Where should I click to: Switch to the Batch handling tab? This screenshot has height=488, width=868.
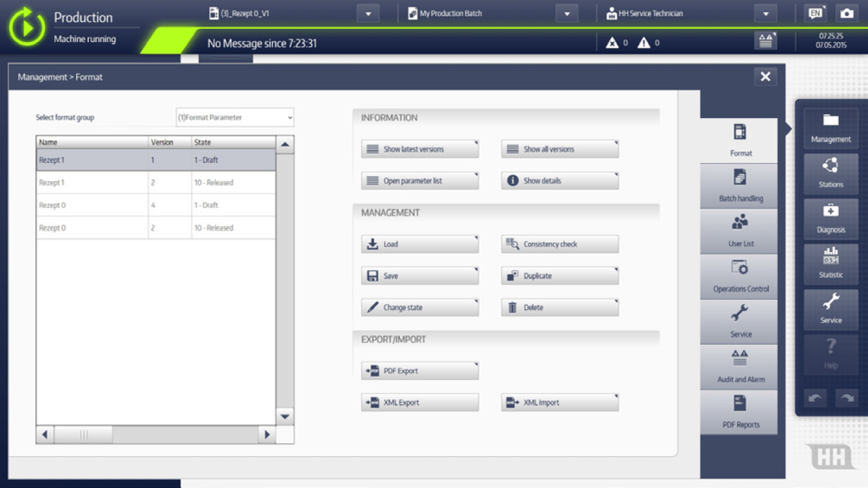[x=740, y=186]
